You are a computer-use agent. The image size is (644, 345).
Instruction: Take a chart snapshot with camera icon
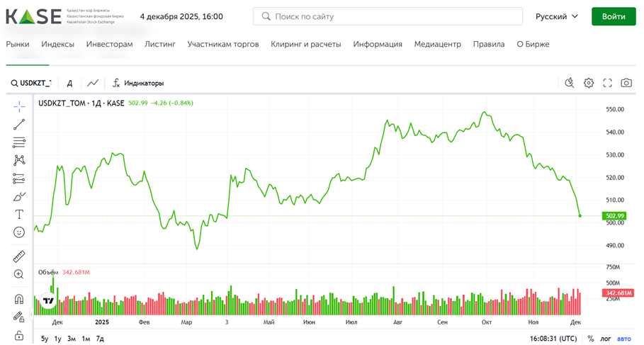626,83
